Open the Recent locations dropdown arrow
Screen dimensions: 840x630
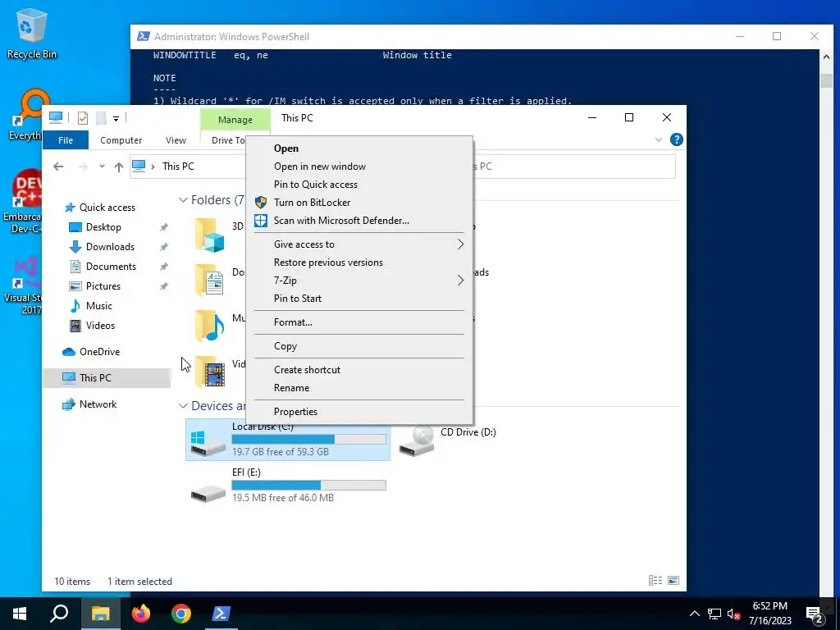[x=102, y=167]
